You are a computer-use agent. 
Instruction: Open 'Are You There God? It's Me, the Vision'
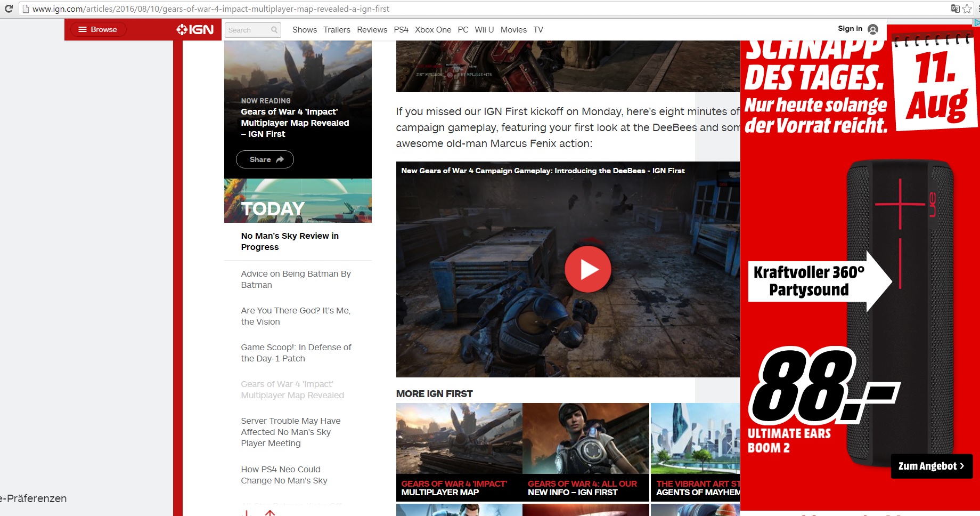[296, 316]
